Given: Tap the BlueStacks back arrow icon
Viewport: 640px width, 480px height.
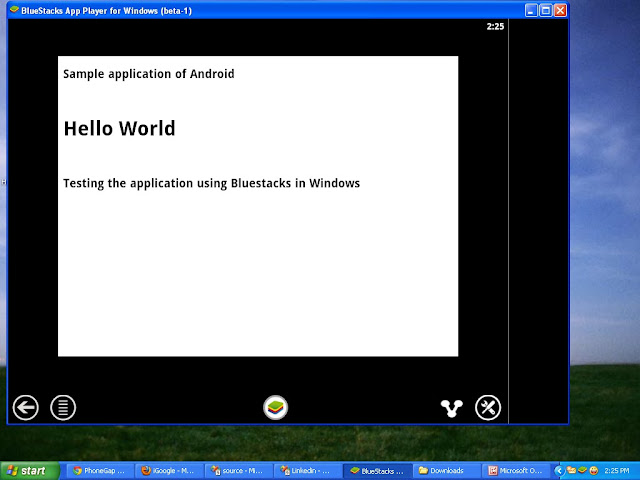Looking at the screenshot, I should (x=25, y=407).
